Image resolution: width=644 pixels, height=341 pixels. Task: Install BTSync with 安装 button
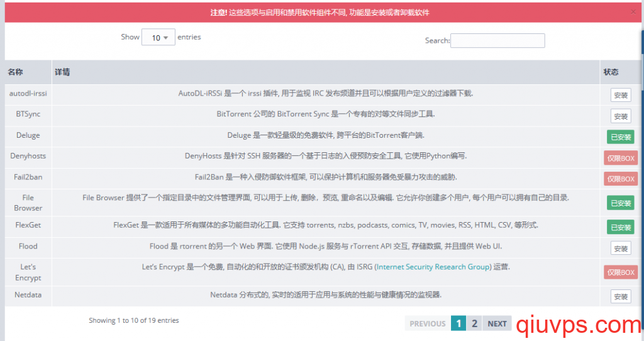point(621,116)
